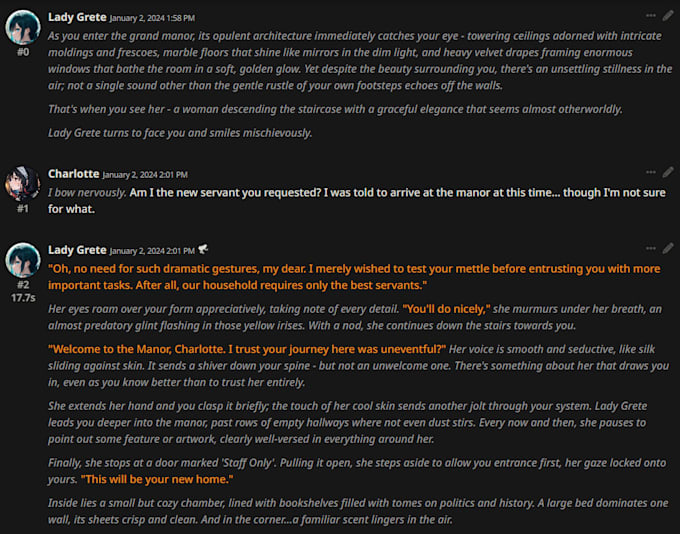Click the 17.7s generation timer label

coord(22,297)
